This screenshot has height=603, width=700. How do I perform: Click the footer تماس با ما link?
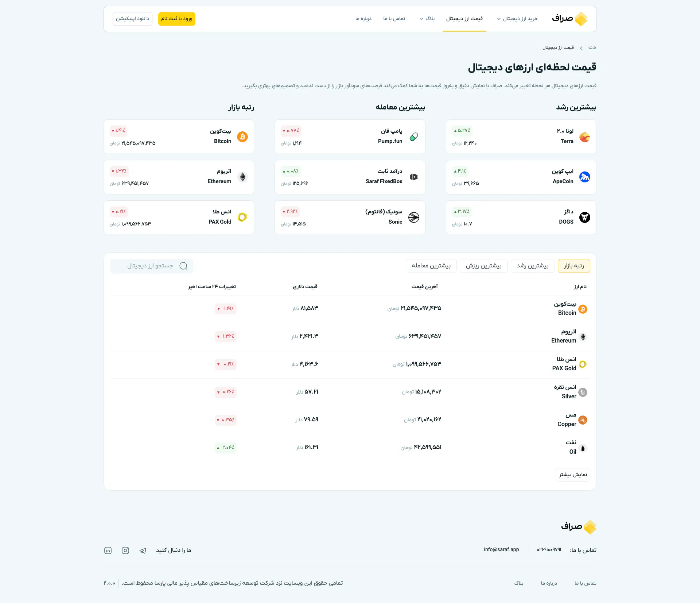[x=586, y=583]
